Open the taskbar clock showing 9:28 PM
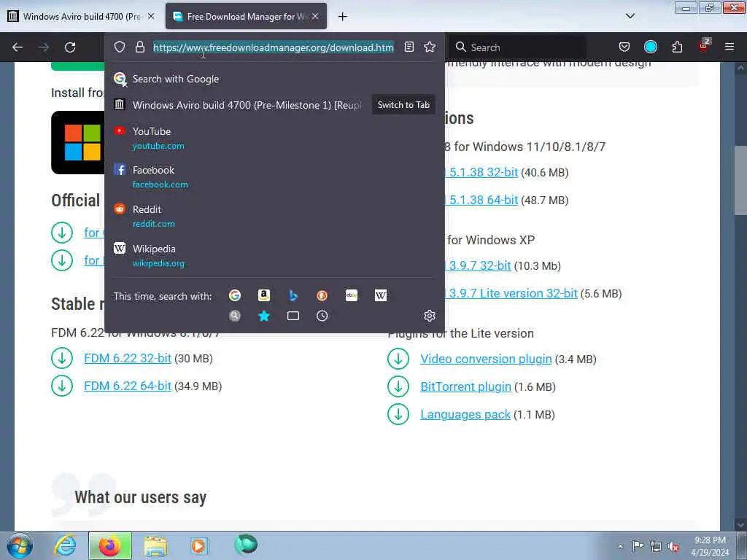This screenshot has width=747, height=560. click(x=710, y=546)
